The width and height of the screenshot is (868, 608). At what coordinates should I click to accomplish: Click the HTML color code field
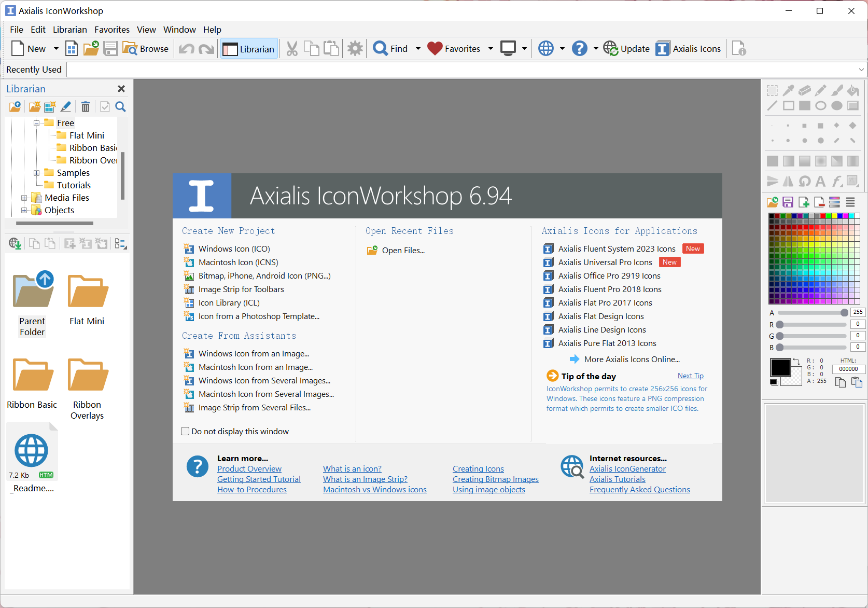848,369
